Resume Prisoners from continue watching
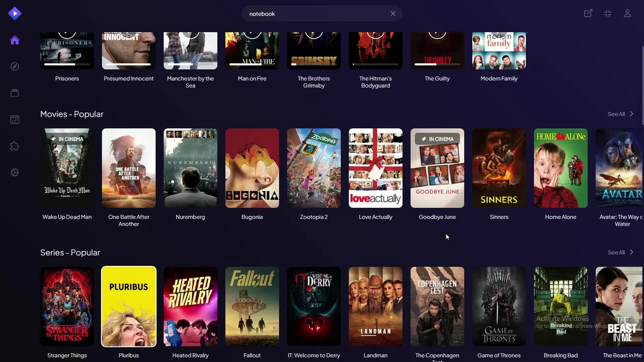This screenshot has width=644, height=362. click(x=67, y=51)
